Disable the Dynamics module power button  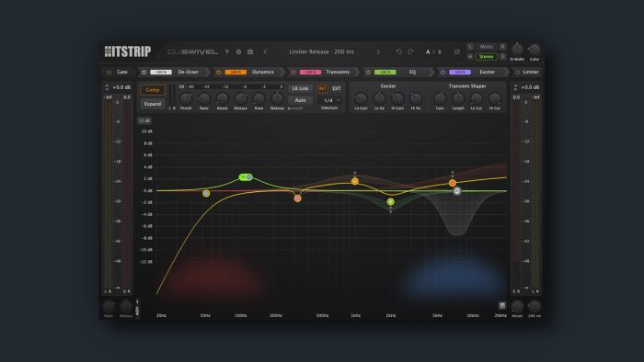point(219,73)
